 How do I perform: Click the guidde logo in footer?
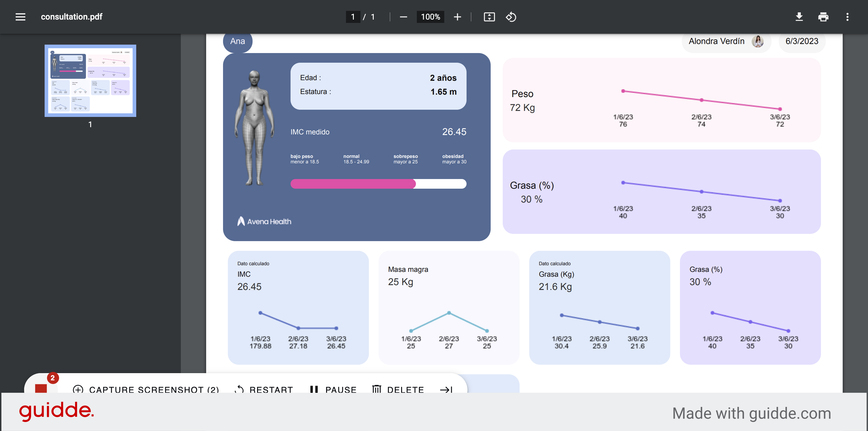click(56, 411)
